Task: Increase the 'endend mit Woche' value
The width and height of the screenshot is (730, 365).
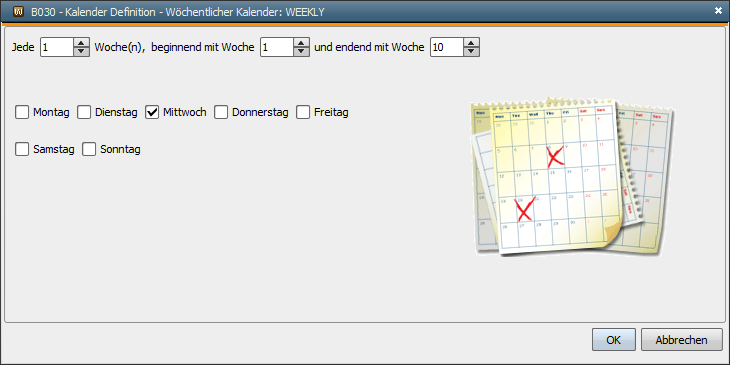Action: pos(471,42)
